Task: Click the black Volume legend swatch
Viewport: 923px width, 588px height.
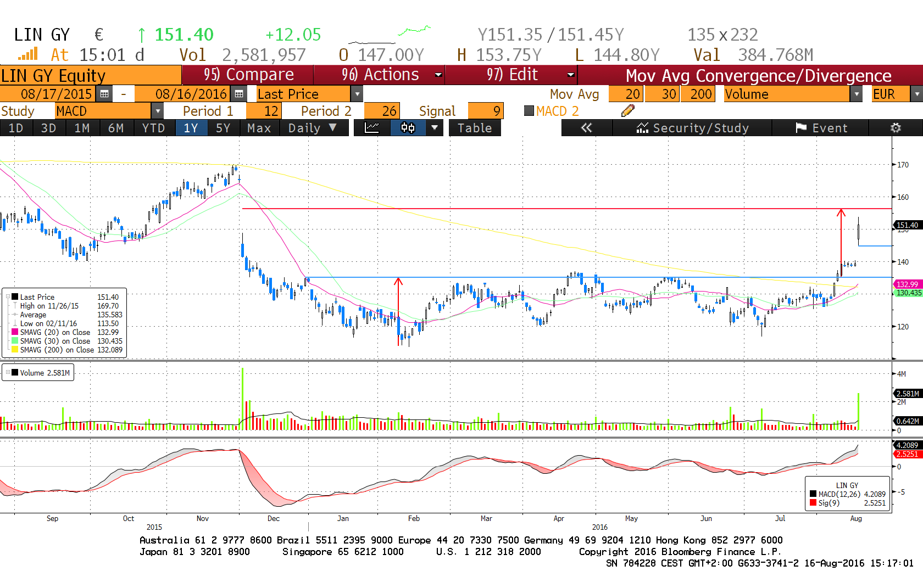Action: click(15, 372)
